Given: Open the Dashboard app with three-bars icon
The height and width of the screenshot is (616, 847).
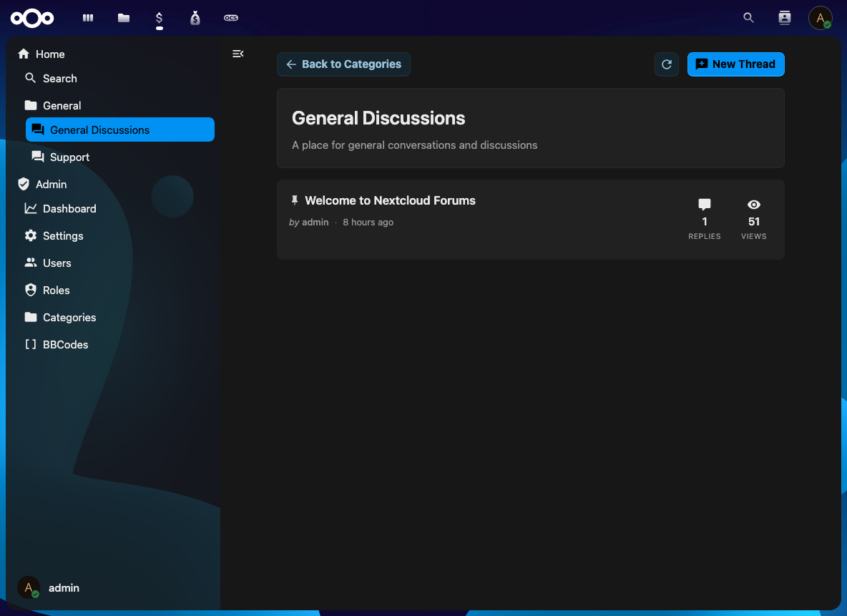Looking at the screenshot, I should click(88, 18).
